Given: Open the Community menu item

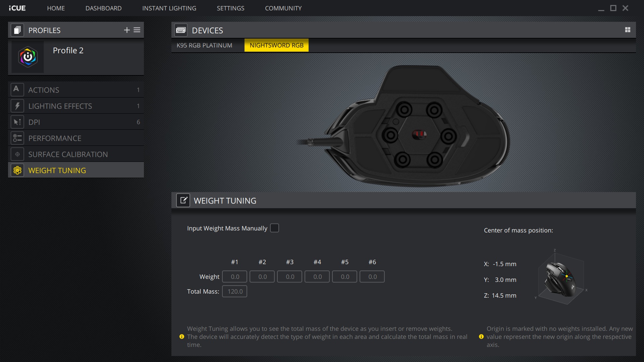Looking at the screenshot, I should [283, 8].
